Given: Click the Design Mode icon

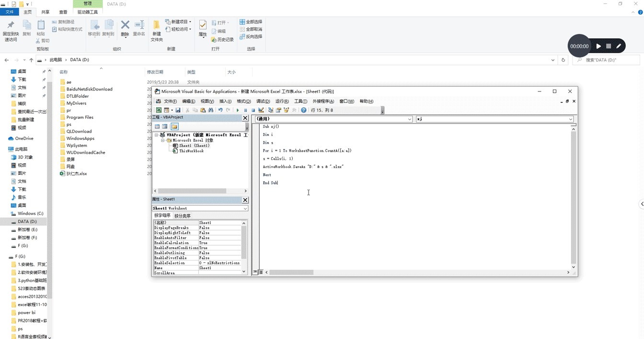Looking at the screenshot, I should (x=261, y=110).
